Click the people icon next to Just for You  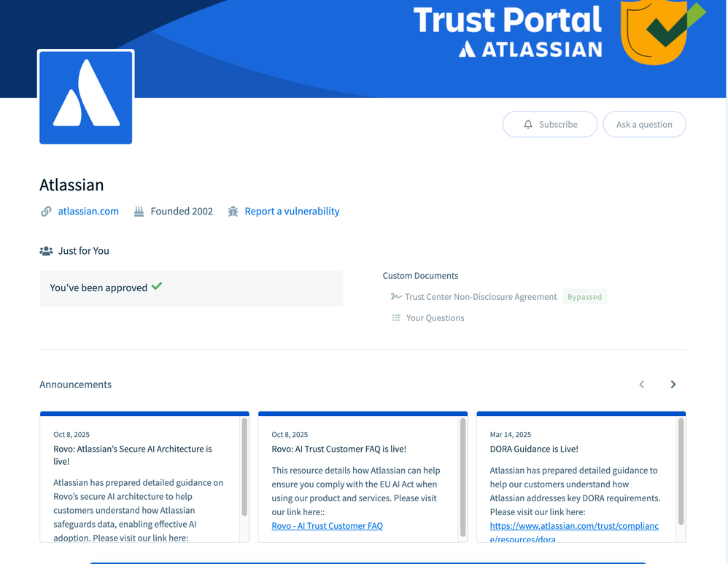[46, 251]
